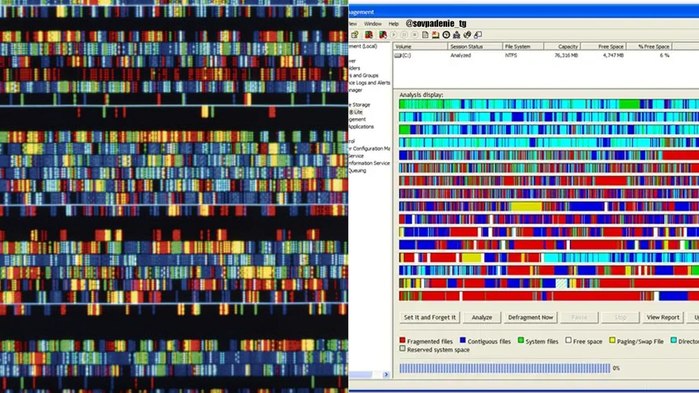
Task: Click the Fragmented files red legend swatch
Action: [403, 340]
